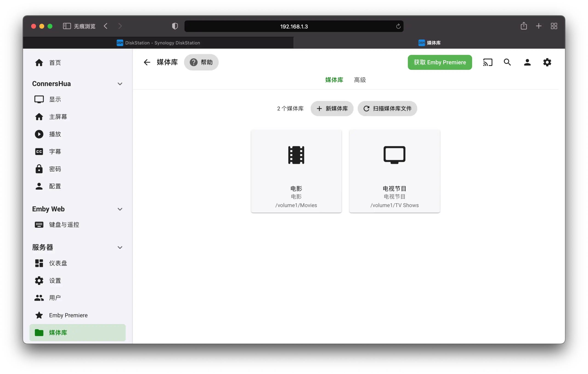Open search with magnifier icon
The height and width of the screenshot is (374, 588).
point(507,62)
